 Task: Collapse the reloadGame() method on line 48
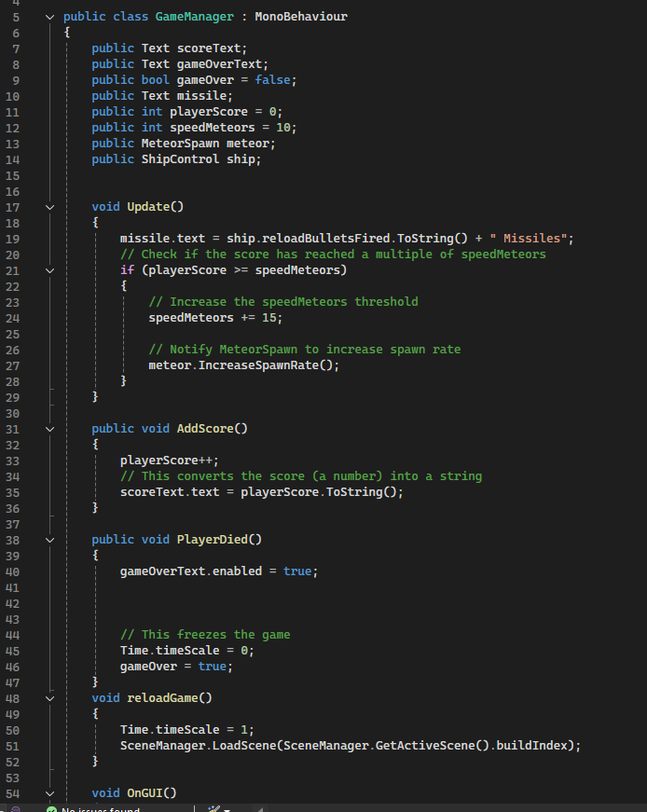(x=49, y=698)
